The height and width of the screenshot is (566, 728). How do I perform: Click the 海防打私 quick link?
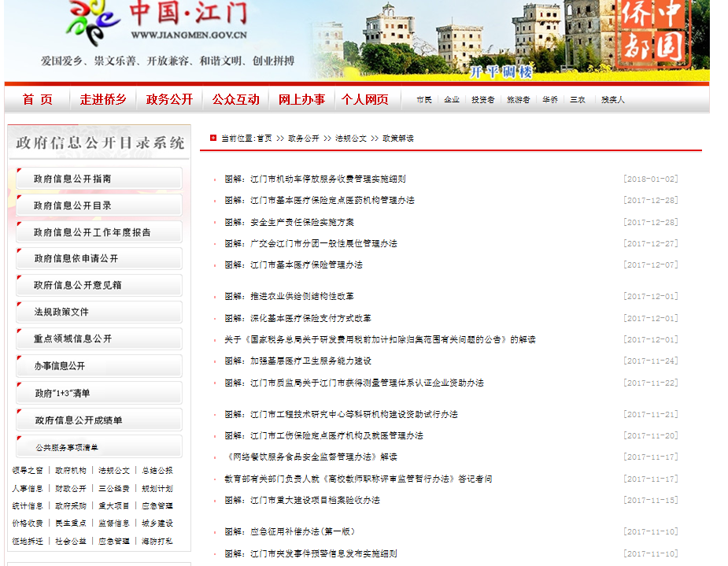[157, 542]
